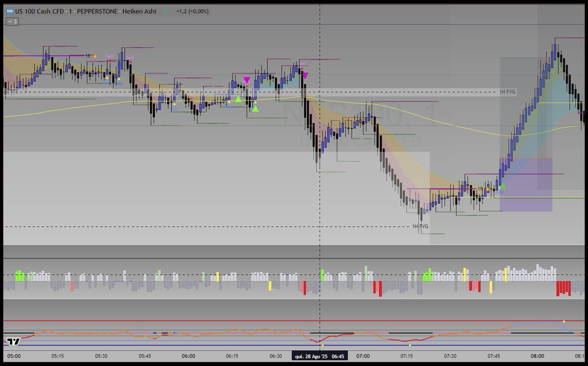Click the yellow oscillator dot near 07:15
The height and width of the screenshot is (366, 588).
410,345
